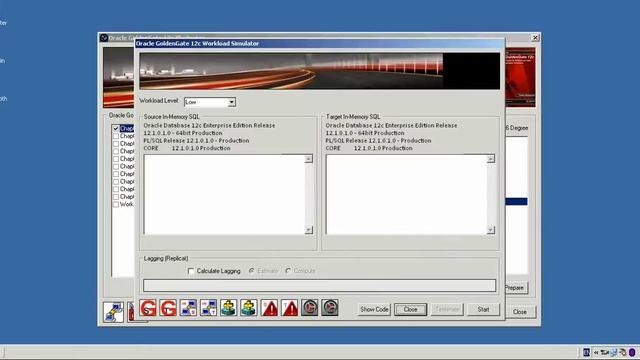
Task: Enable the Calculate Lagging checkbox
Action: coord(191,271)
